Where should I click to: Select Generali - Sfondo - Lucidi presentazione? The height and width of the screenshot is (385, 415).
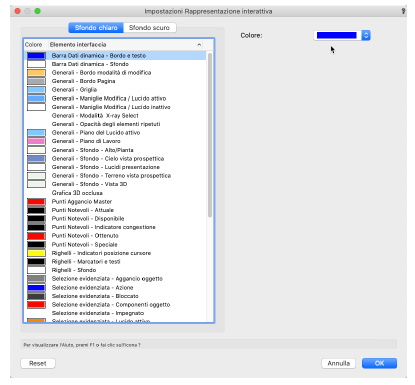(115, 167)
